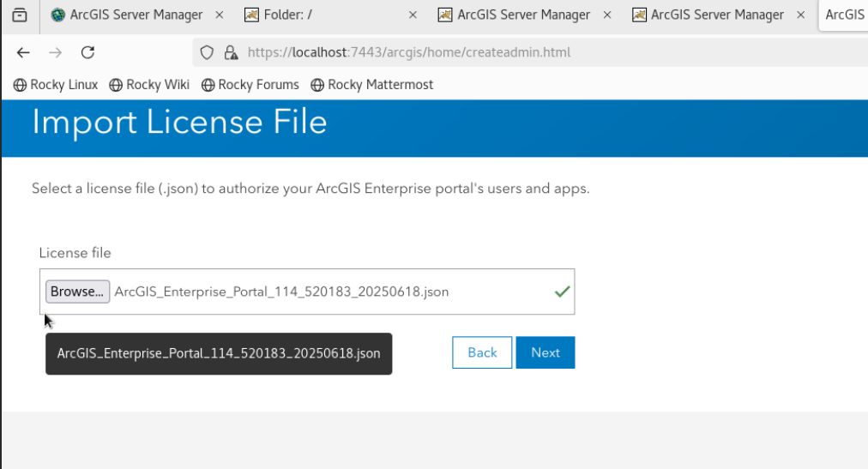Reload the page with the refresh icon

(x=87, y=52)
